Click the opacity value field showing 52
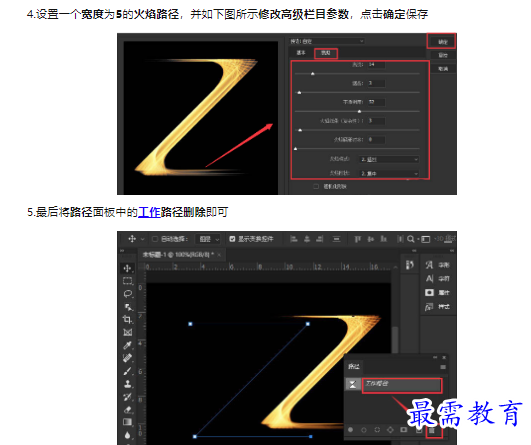 (x=376, y=102)
